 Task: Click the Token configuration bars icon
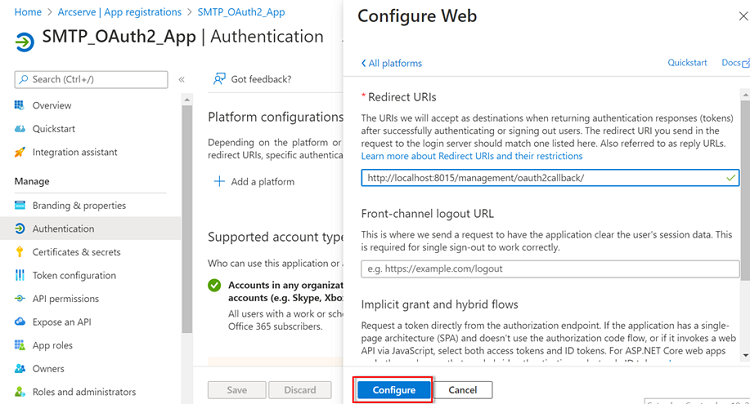20,275
